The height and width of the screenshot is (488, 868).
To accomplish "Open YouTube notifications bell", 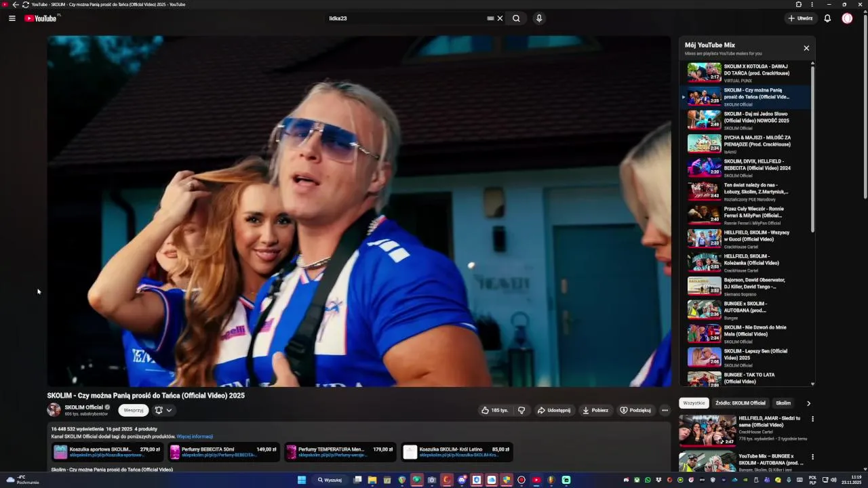I will coord(827,18).
